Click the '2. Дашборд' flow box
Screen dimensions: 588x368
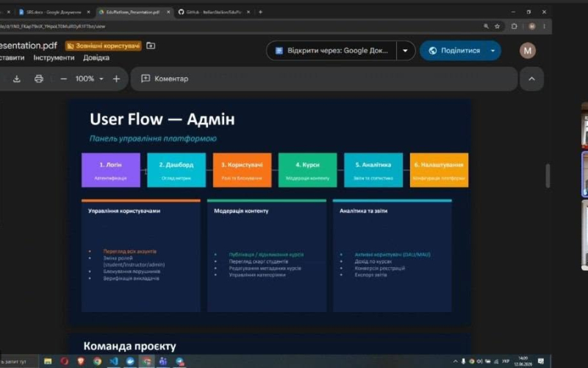pos(176,170)
